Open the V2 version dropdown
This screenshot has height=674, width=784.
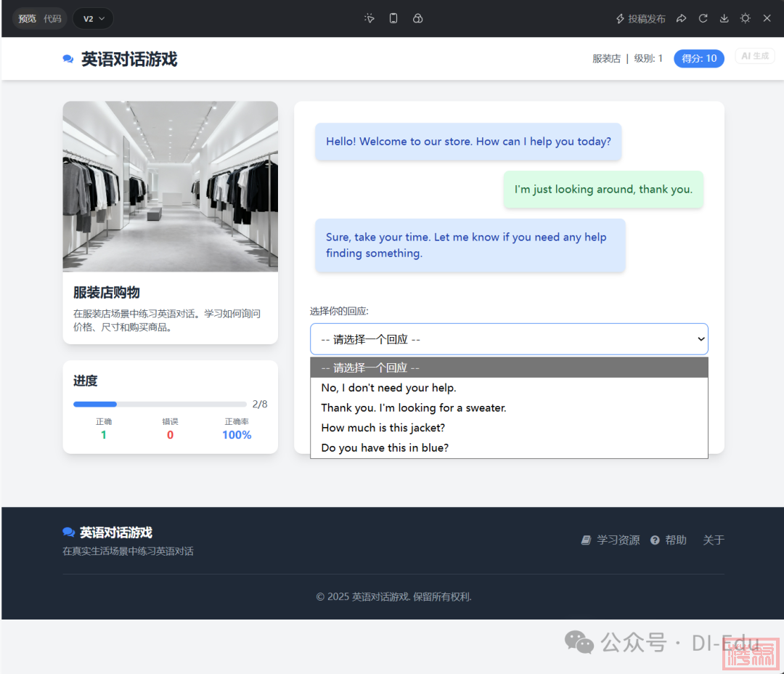[94, 19]
